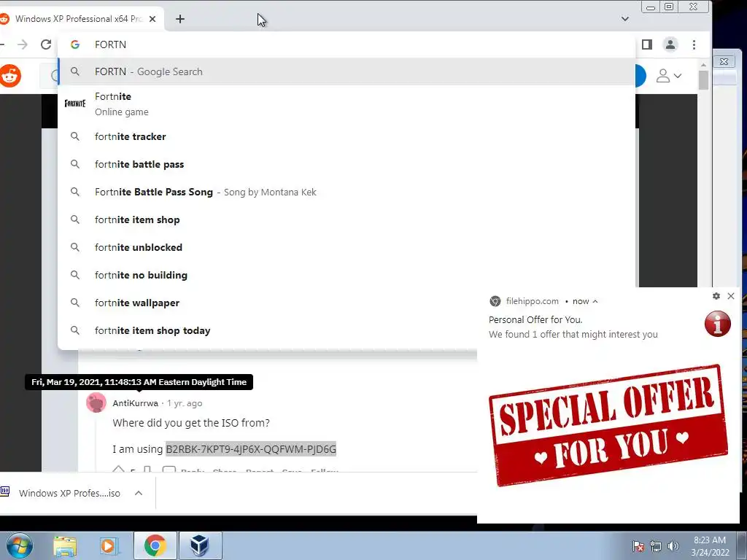Click the red info icon in notification
The image size is (747, 560).
click(718, 324)
